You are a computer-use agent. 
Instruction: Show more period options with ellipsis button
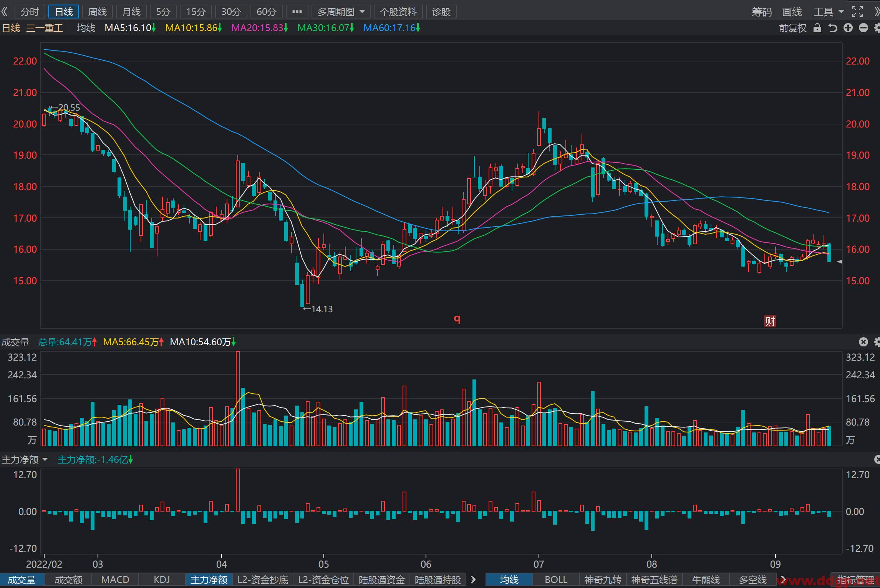pyautogui.click(x=297, y=12)
